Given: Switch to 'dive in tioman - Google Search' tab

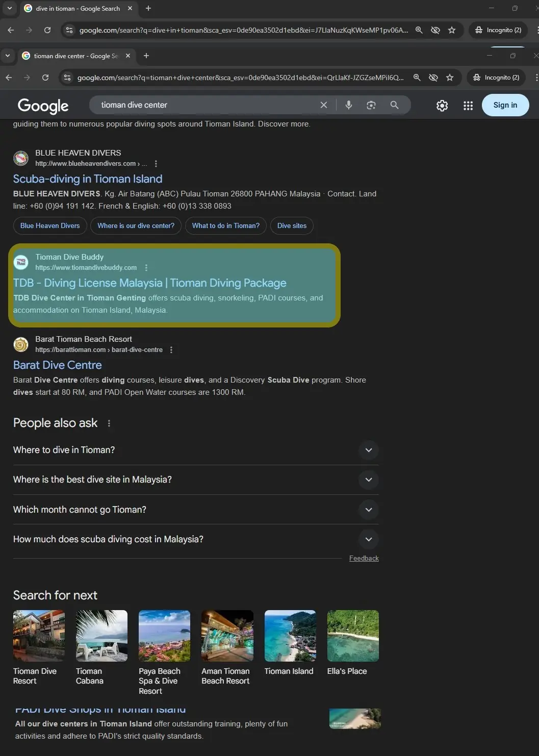Looking at the screenshot, I should [78, 9].
